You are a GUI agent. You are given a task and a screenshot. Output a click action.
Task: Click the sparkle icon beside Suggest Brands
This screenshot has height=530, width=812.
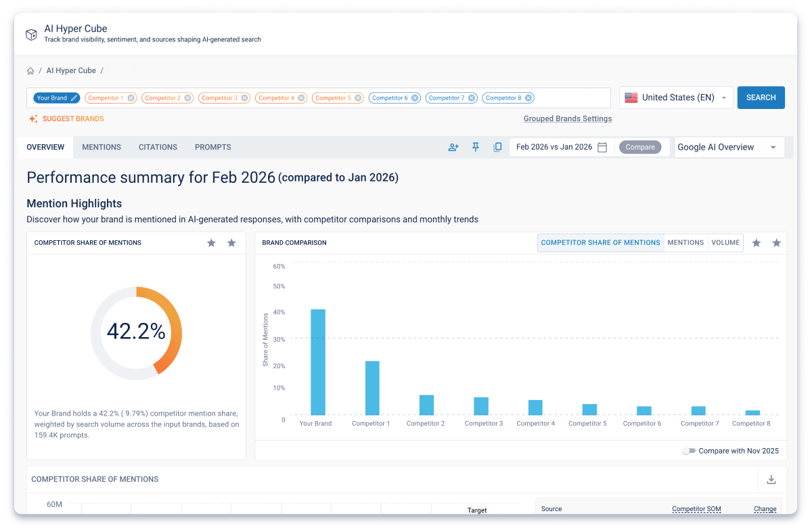tap(33, 118)
